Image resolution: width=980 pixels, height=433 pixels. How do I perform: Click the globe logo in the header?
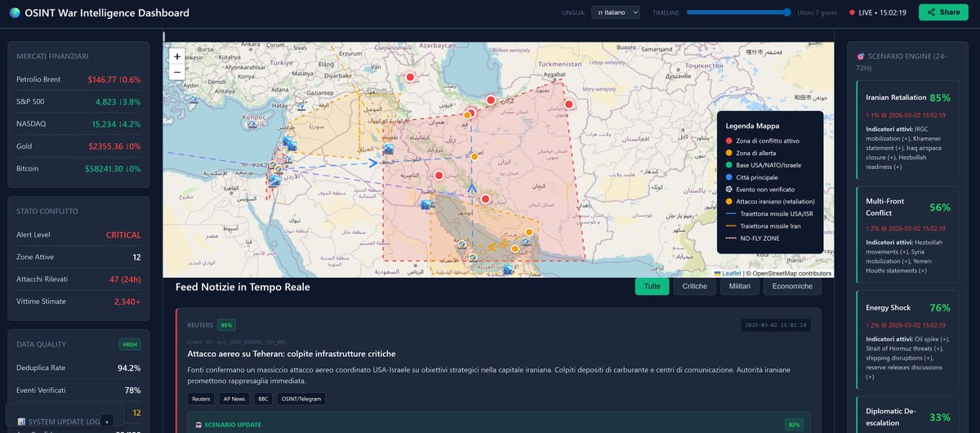click(14, 13)
